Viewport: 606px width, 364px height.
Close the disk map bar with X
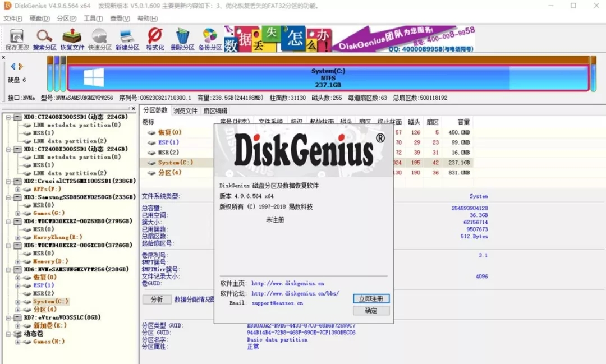pos(3,58)
